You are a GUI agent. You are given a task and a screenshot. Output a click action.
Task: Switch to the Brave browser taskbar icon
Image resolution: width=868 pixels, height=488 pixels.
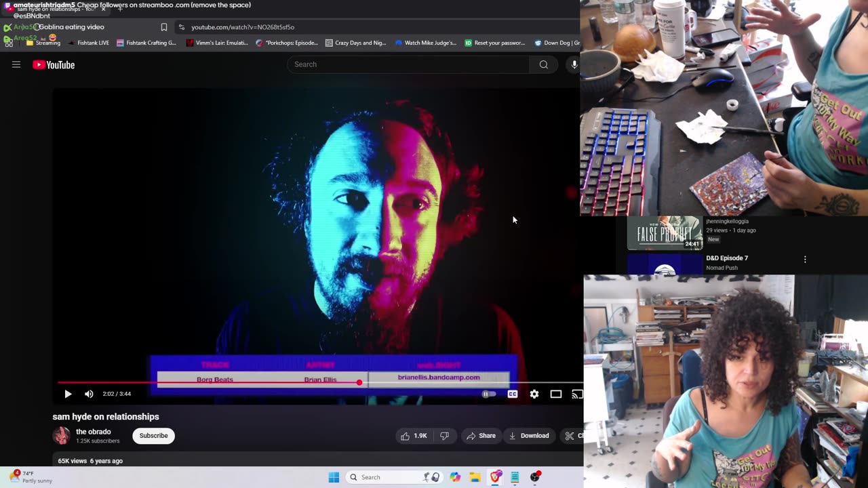tap(495, 477)
